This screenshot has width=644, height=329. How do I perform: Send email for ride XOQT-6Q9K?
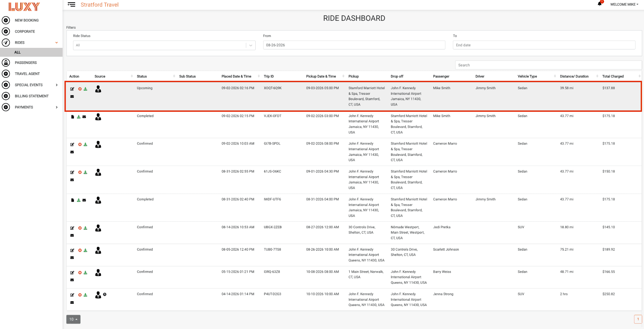[x=72, y=97]
